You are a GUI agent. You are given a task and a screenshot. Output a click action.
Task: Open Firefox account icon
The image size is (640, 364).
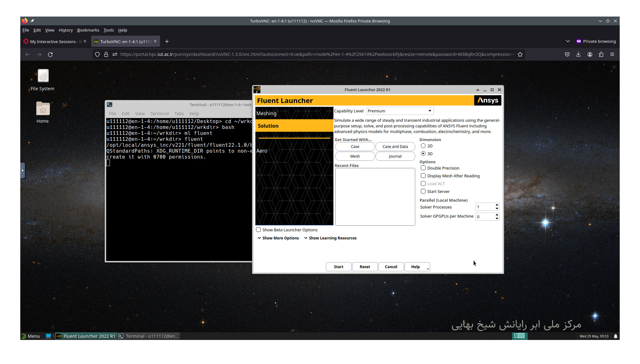[590, 54]
